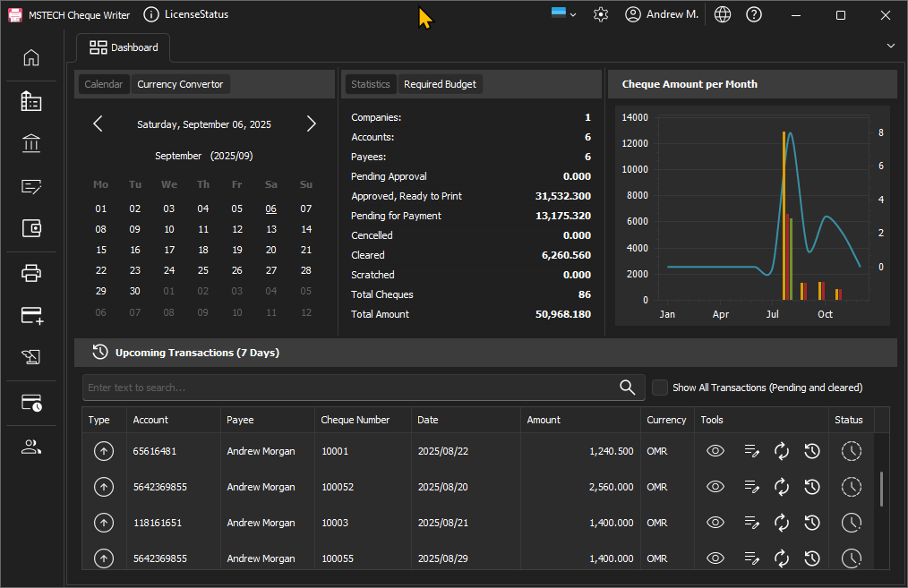Open the Companies building icon in sidebar
The image size is (908, 588).
click(x=31, y=101)
